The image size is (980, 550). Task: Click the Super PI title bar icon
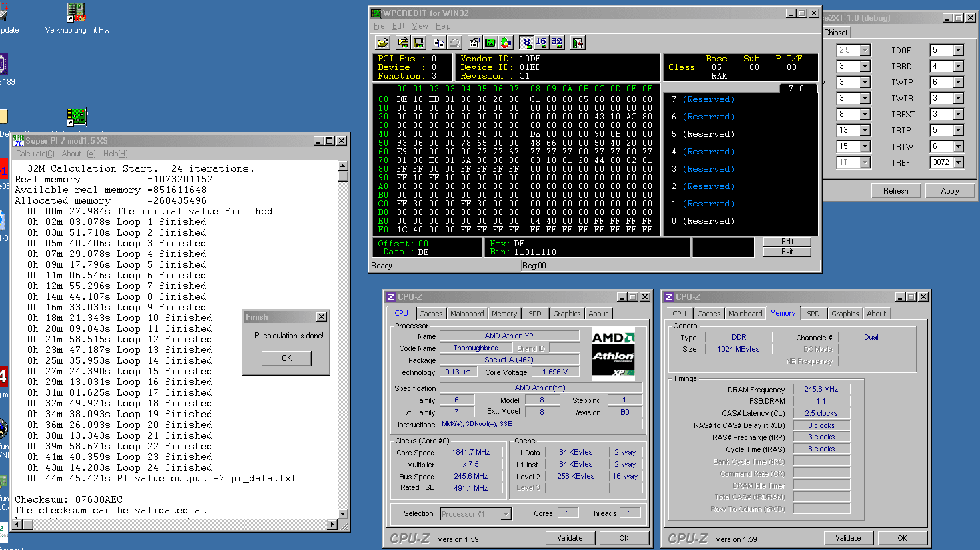tap(19, 141)
